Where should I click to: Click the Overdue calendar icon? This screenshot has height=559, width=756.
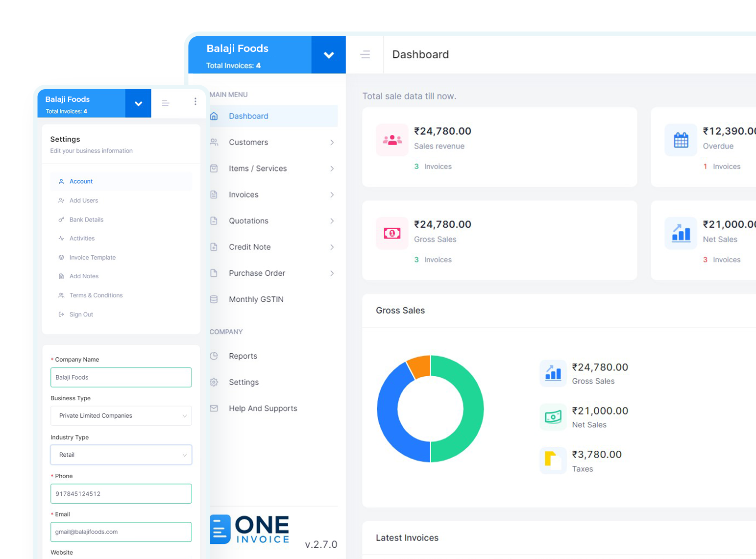point(681,140)
